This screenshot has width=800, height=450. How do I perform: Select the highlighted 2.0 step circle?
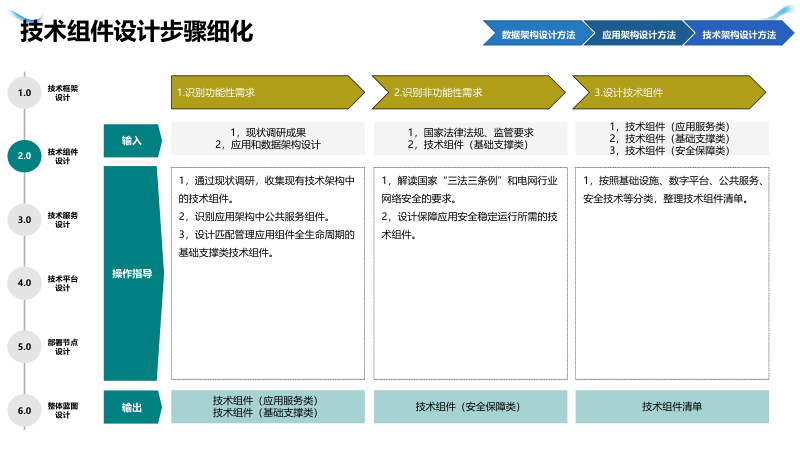click(x=24, y=156)
